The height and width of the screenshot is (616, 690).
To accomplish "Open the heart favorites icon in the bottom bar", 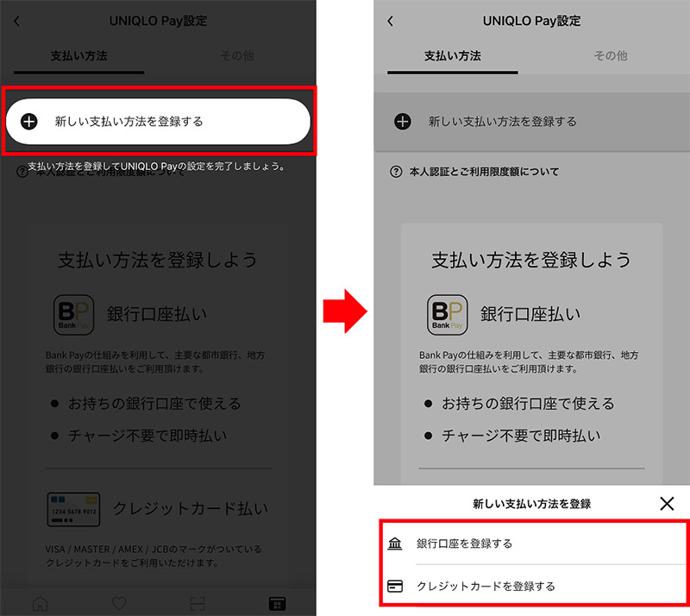I will (x=119, y=603).
